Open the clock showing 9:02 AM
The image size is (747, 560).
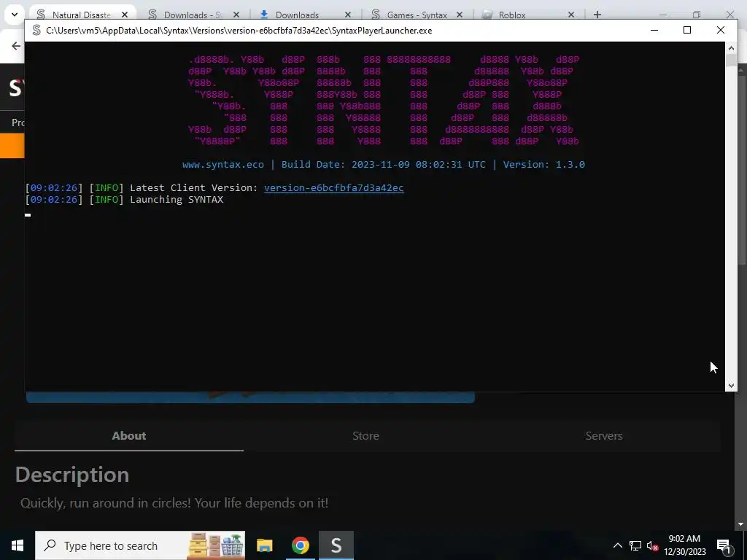(684, 545)
